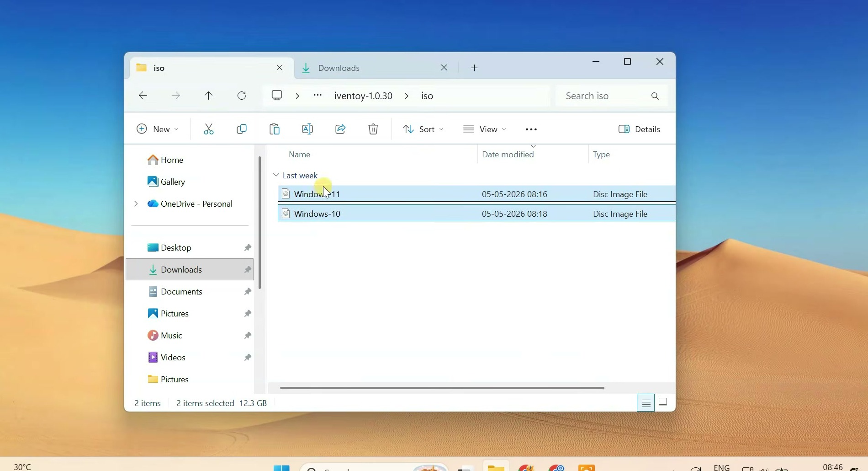Click the search magnifier icon
Screen dimensions: 868x471
(x=655, y=96)
